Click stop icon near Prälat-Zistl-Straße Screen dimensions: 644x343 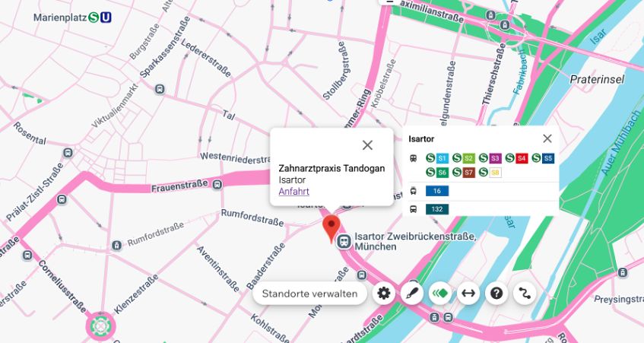[62, 199]
